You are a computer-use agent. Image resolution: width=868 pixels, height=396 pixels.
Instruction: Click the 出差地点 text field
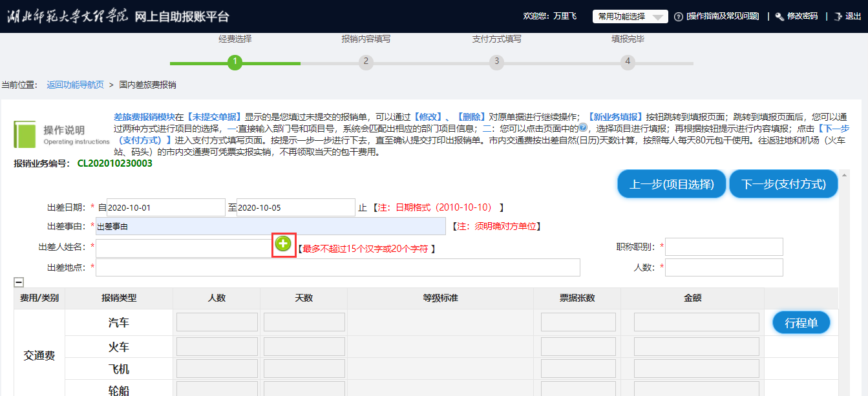tap(337, 267)
